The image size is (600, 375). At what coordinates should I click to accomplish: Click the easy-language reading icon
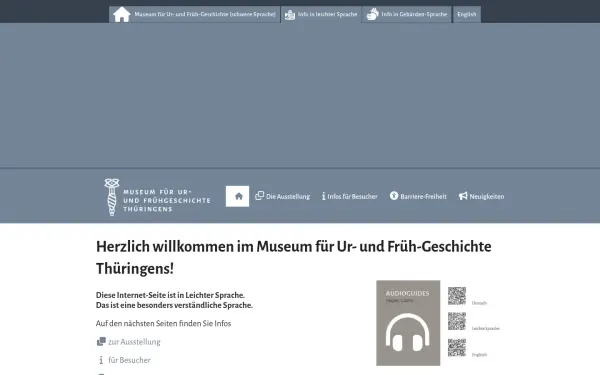(x=290, y=15)
